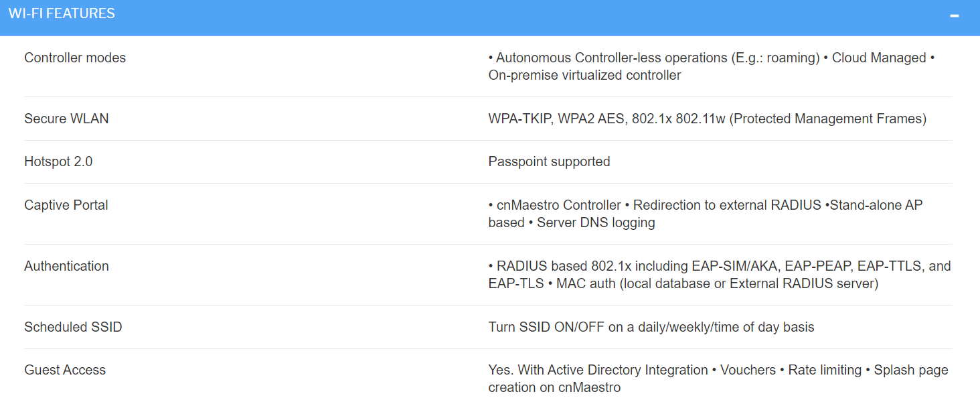This screenshot has height=400, width=980.
Task: Click the WI-FI FEATURES header title
Action: tap(62, 13)
